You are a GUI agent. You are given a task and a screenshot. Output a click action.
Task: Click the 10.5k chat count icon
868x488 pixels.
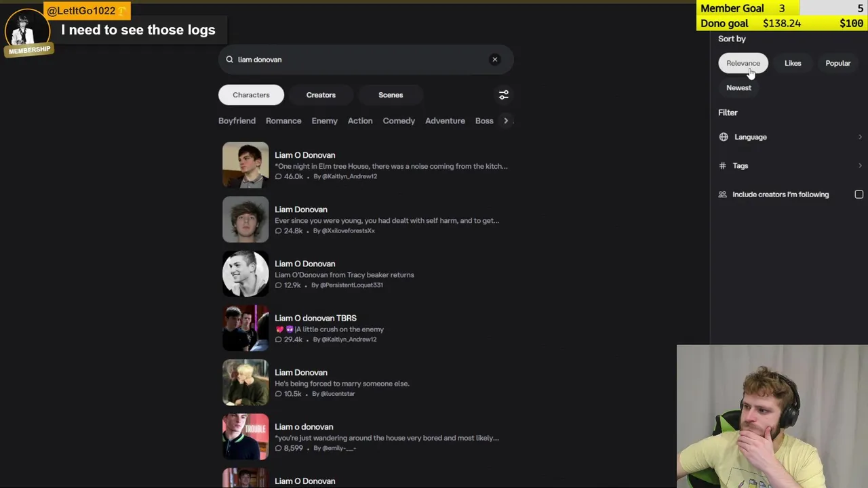click(278, 394)
